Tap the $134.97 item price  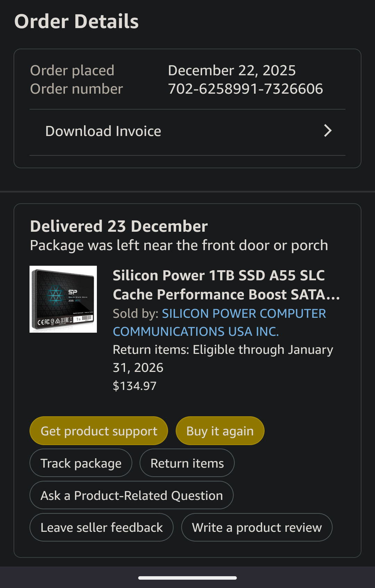135,386
